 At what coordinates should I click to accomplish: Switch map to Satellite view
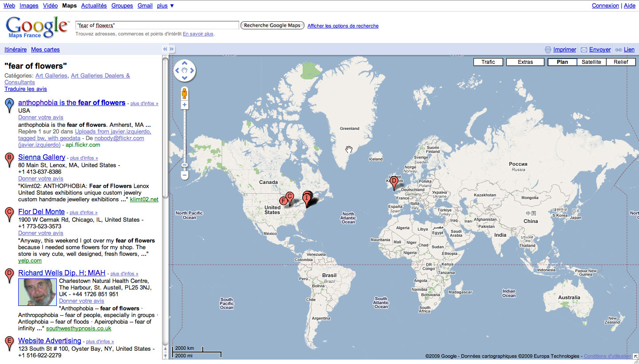[592, 62]
